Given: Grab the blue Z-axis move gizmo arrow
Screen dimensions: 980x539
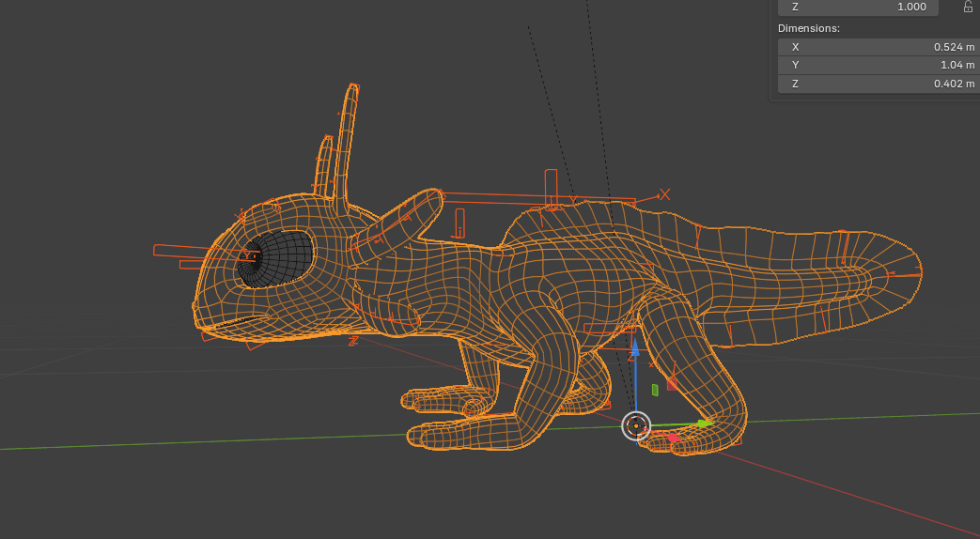Looking at the screenshot, I should [635, 346].
